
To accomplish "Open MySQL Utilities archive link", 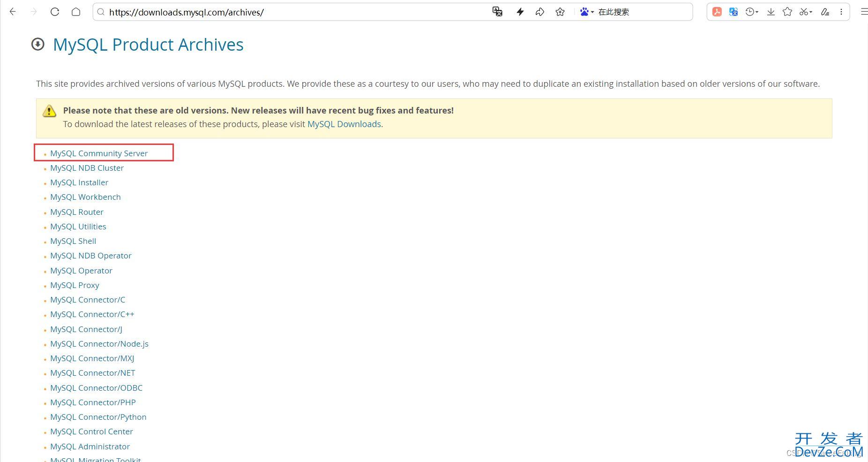I will [x=78, y=227].
